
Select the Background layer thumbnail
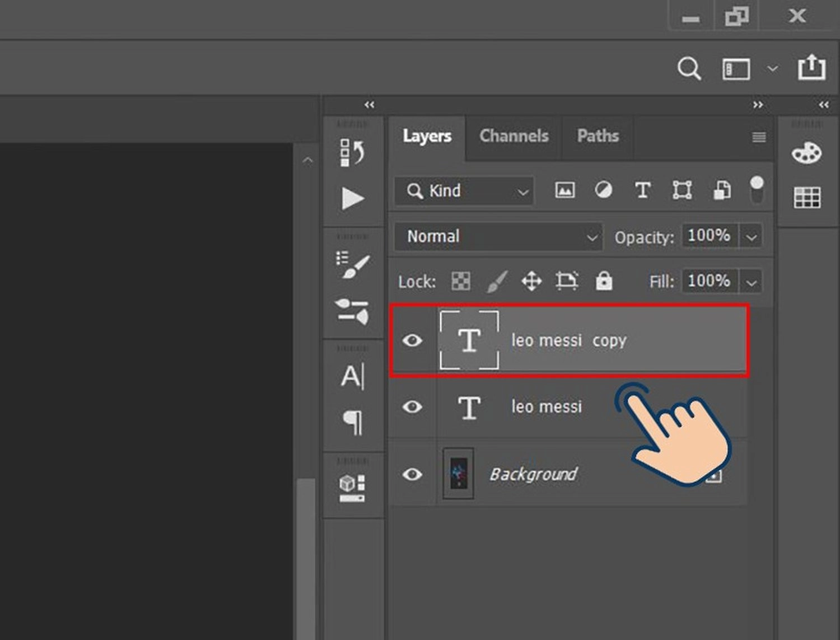[x=459, y=474]
